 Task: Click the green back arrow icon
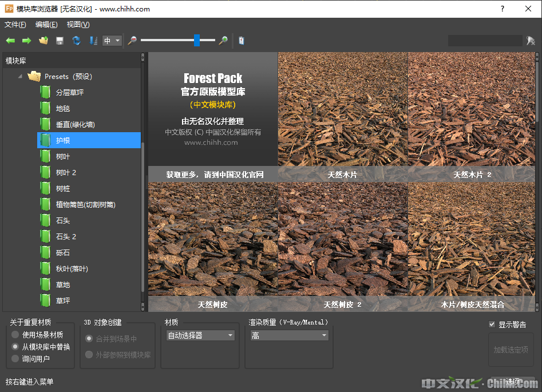click(x=10, y=41)
